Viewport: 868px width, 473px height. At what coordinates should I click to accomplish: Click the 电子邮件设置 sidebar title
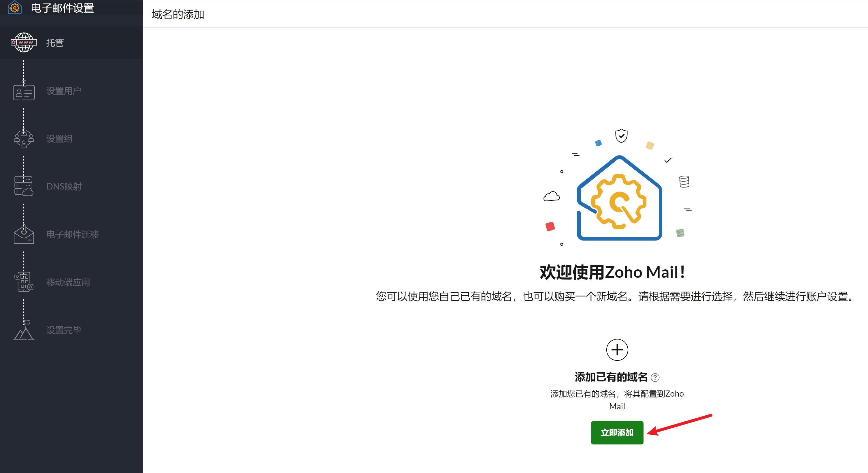63,8
